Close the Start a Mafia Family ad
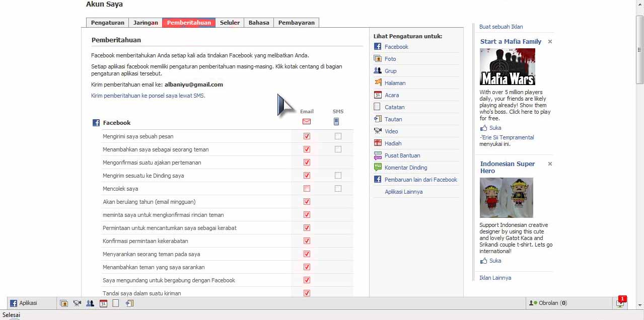The height and width of the screenshot is (320, 644). pyautogui.click(x=550, y=42)
